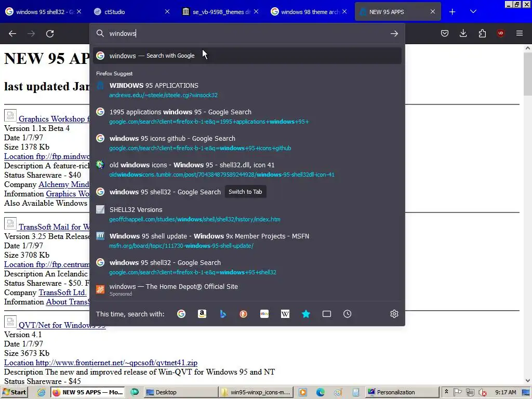Open the media player taskbar icon

coord(303,392)
